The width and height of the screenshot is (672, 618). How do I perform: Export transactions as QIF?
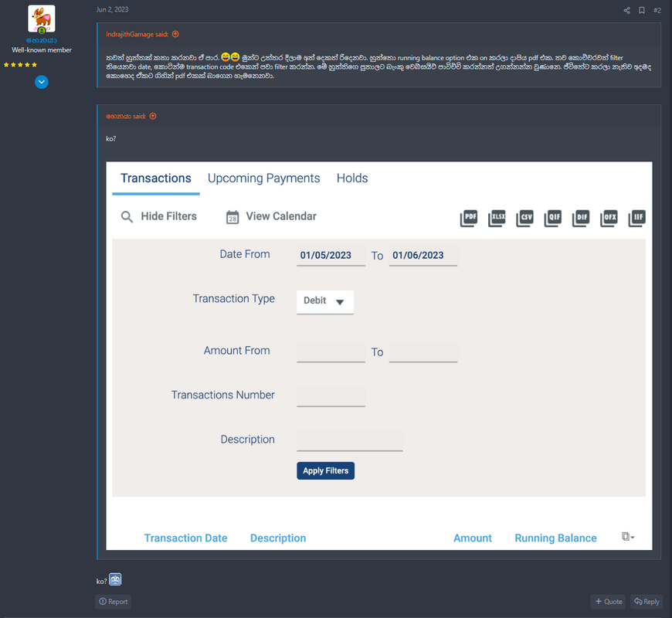point(553,219)
